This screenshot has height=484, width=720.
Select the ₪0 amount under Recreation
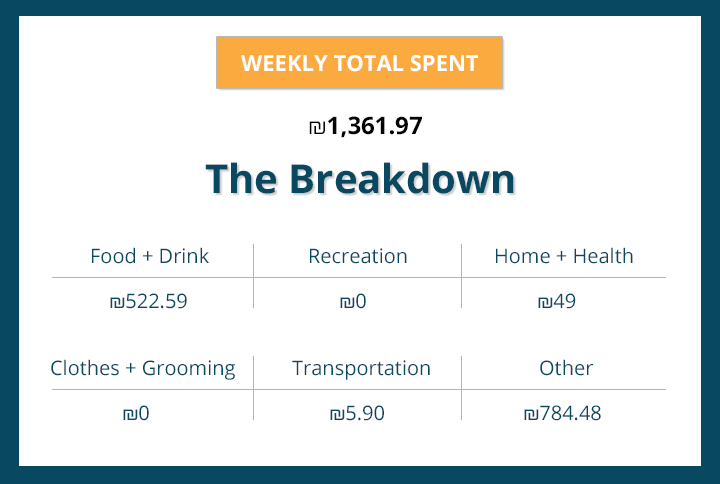point(353,300)
